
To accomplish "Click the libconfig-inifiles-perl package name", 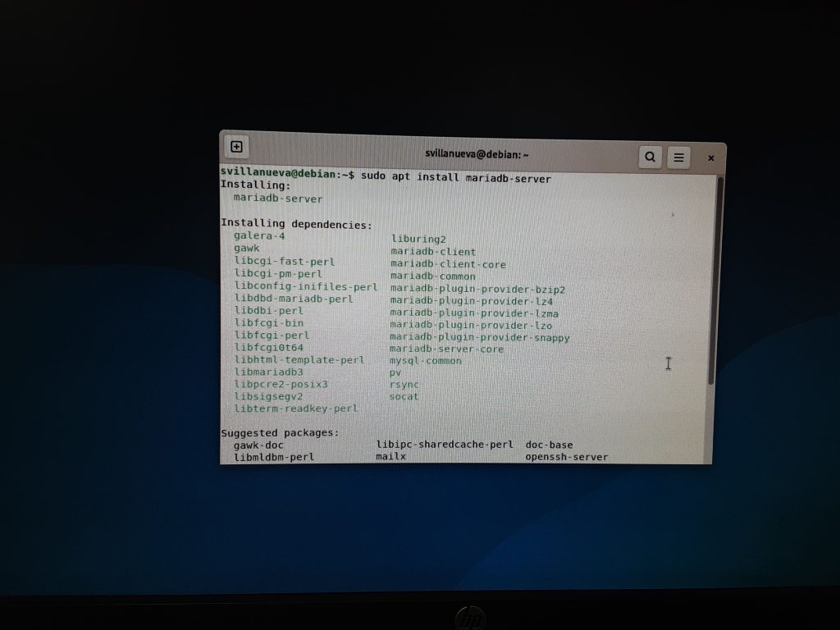I will coord(305,287).
